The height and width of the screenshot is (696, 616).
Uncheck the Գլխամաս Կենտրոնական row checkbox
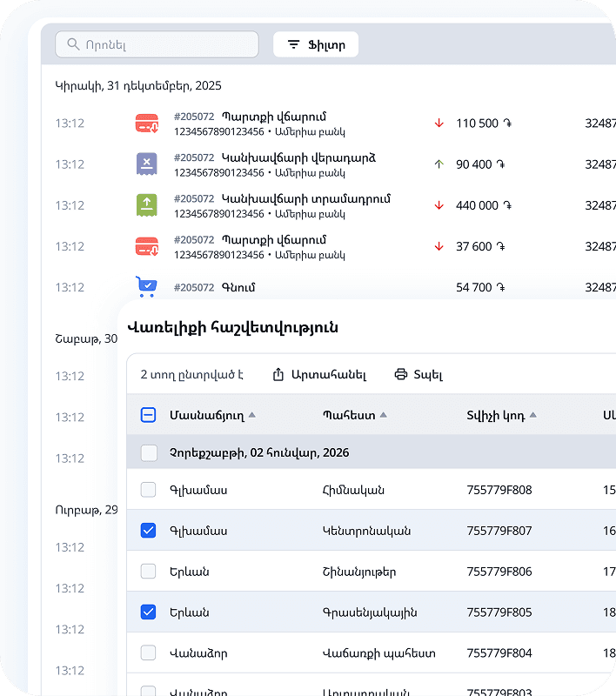coord(148,530)
